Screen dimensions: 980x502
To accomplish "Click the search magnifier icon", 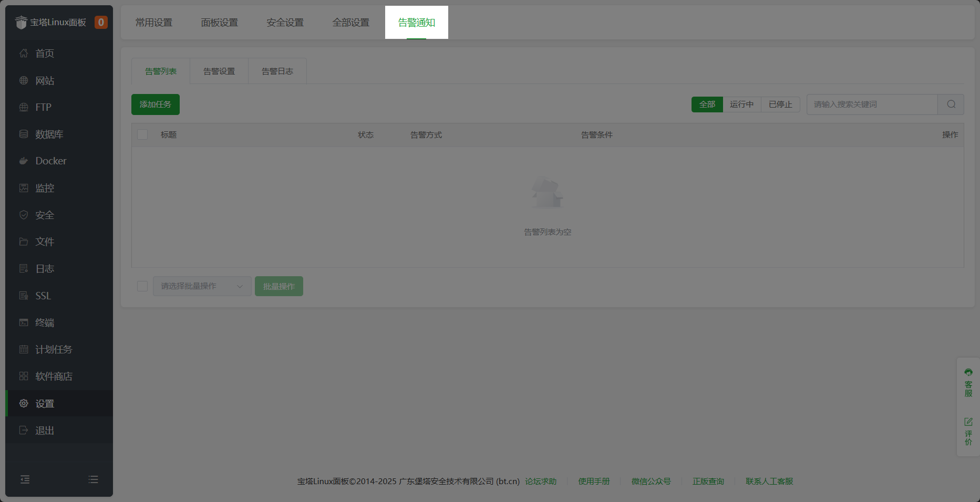I will coord(951,104).
